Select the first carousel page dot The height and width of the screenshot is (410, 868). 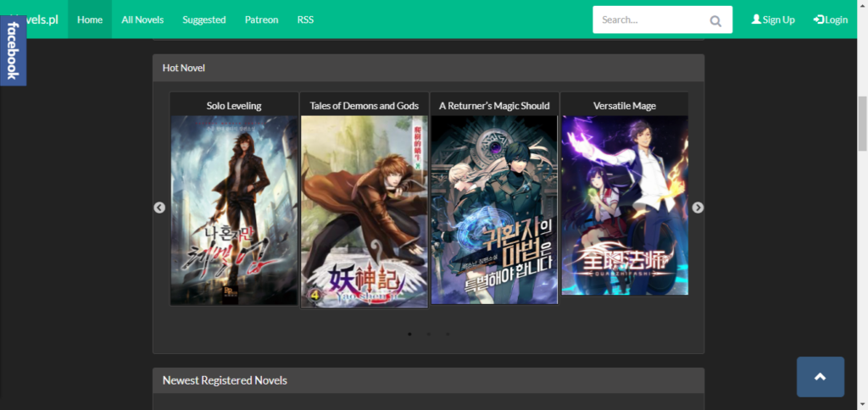pyautogui.click(x=409, y=335)
